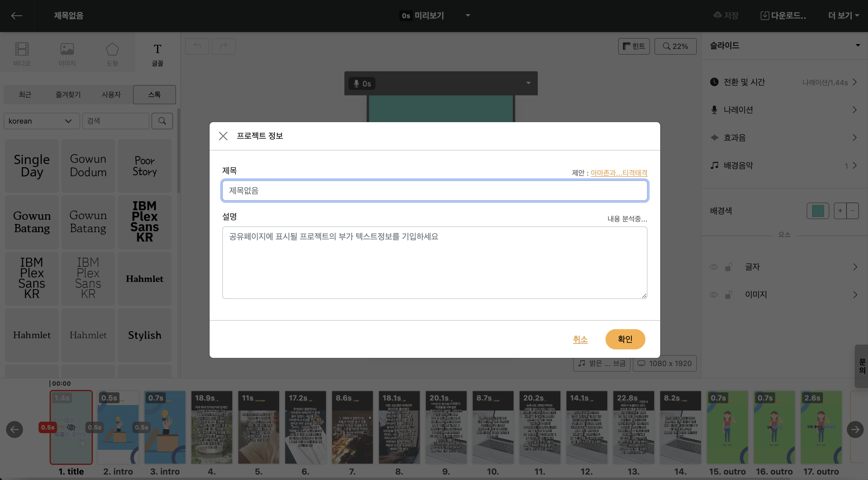The width and height of the screenshot is (868, 480).
Task: Click the 다운로드 download button
Action: click(x=783, y=15)
